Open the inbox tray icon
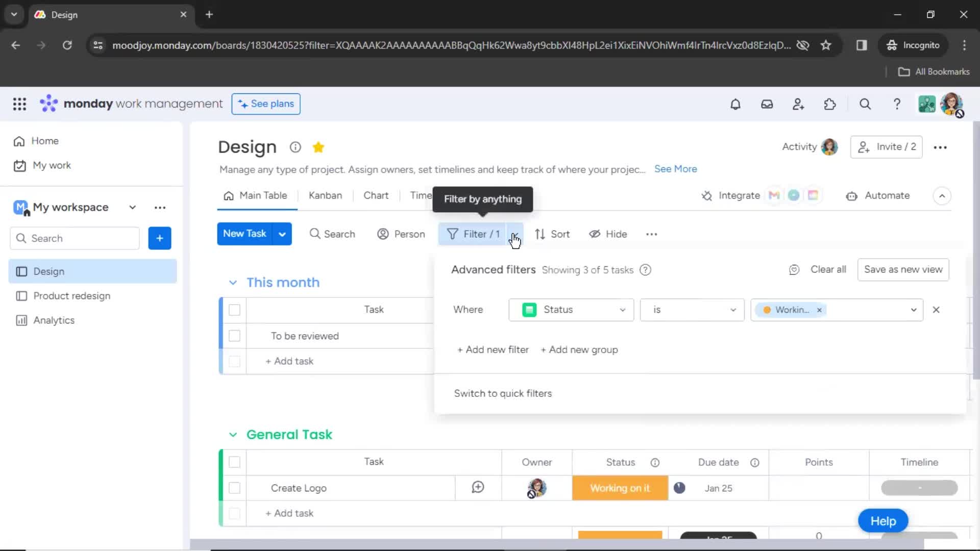This screenshot has width=980, height=551. coord(767,104)
